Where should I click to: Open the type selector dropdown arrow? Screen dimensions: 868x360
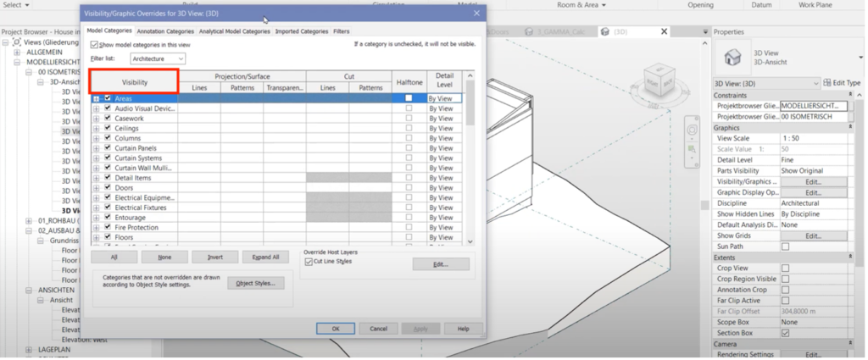861,58
